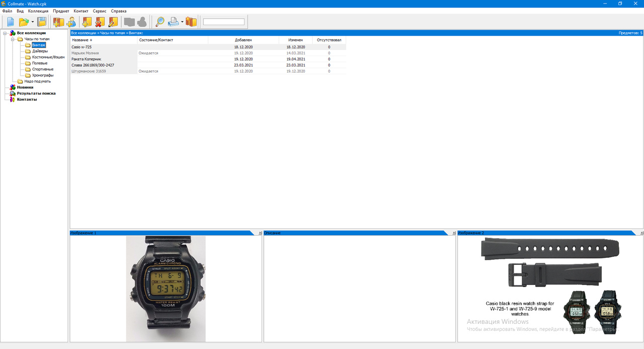Viewport: 644px width, 349px height.
Task: Select the Casio w-725 row
Action: click(208, 47)
